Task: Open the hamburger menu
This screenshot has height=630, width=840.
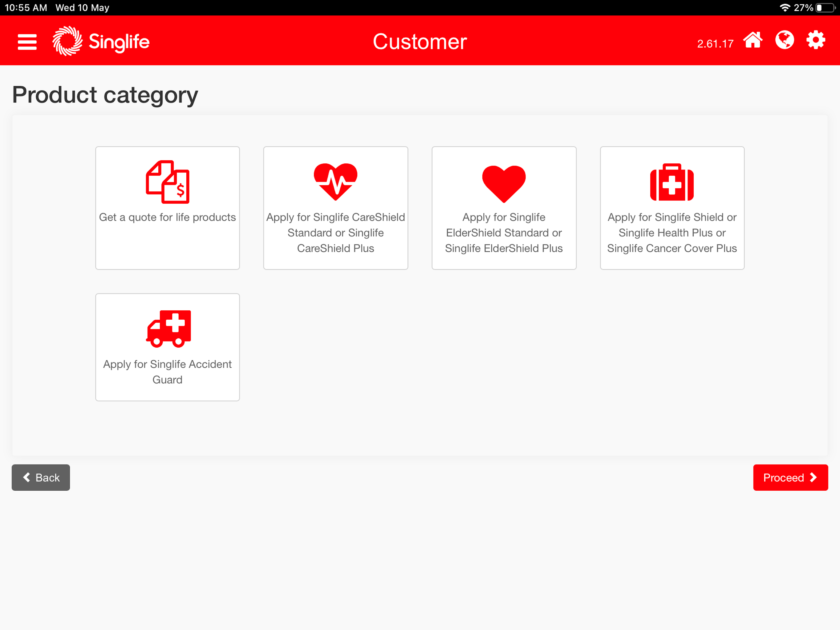Action: (x=27, y=42)
